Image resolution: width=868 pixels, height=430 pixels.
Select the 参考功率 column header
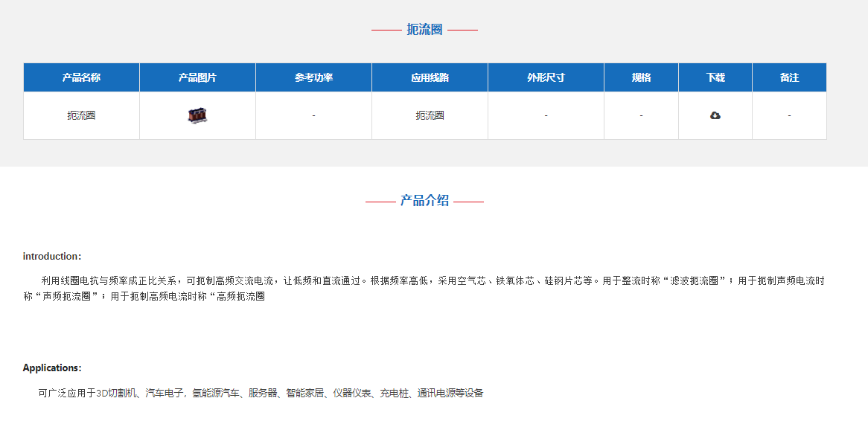click(313, 77)
